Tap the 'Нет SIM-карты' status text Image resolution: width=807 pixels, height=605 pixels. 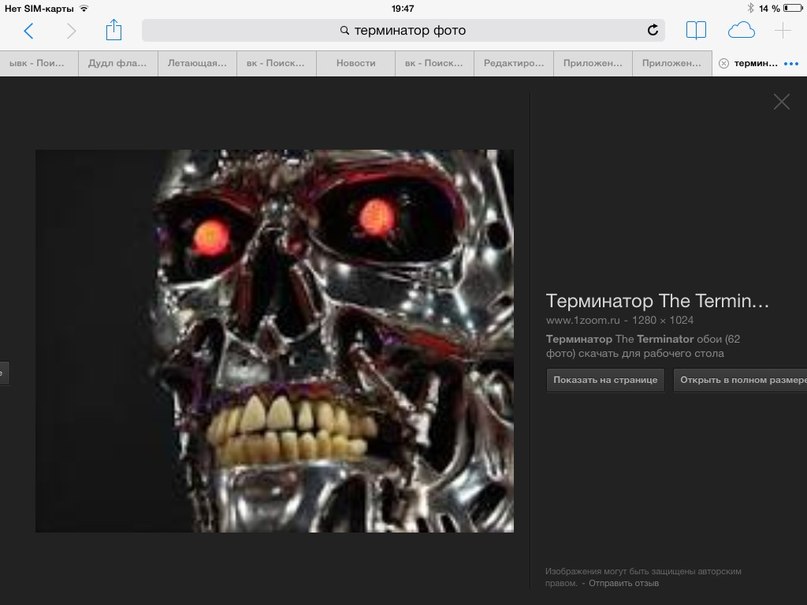click(x=39, y=9)
